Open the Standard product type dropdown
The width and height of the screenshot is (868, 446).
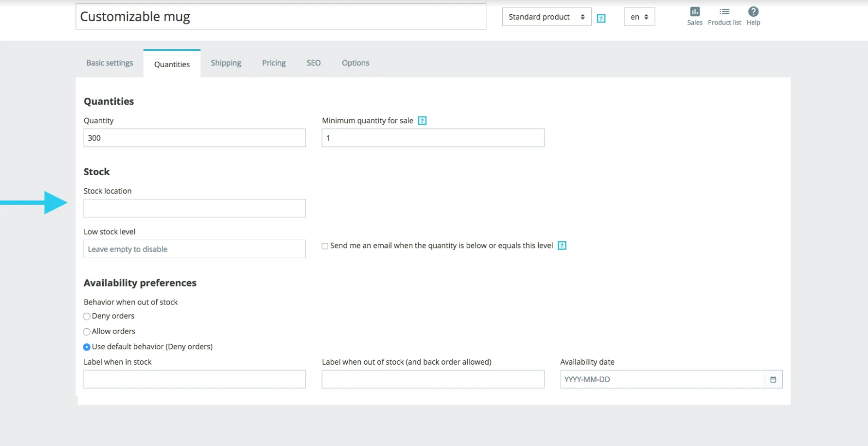point(546,17)
